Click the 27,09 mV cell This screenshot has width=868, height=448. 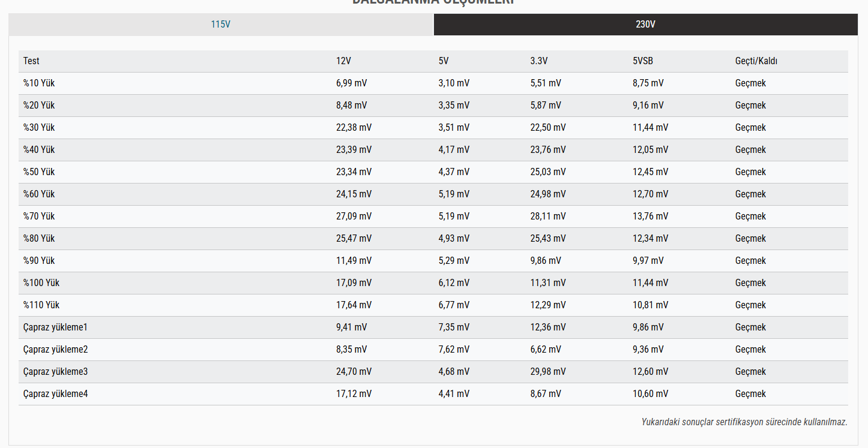point(354,217)
